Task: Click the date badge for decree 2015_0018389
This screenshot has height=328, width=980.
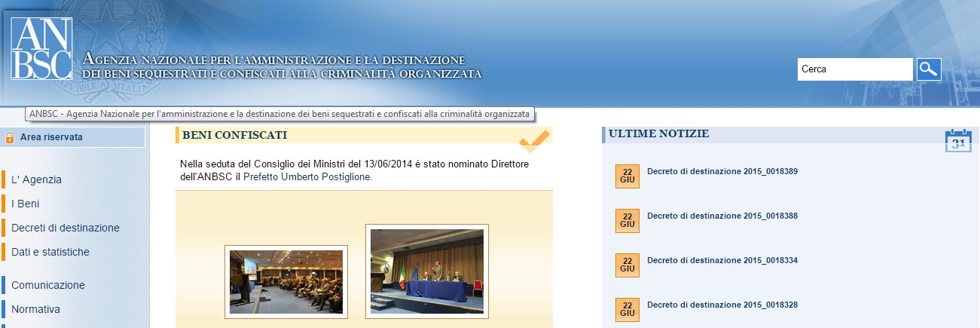Action: tap(627, 176)
